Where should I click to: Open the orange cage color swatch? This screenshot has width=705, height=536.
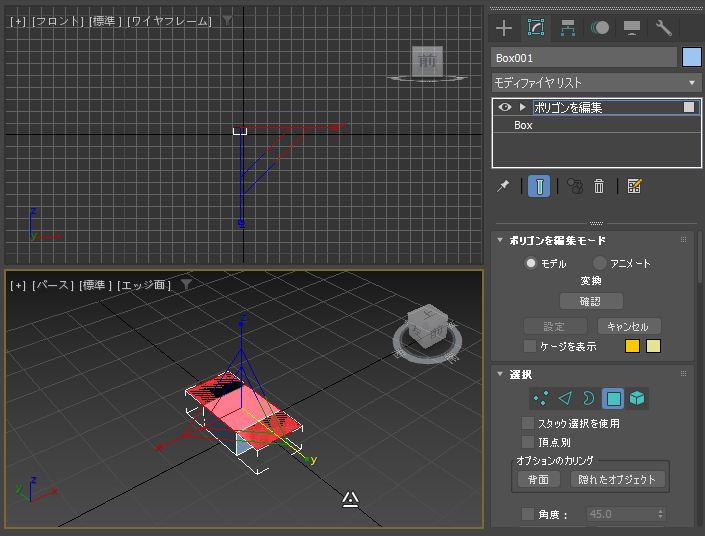[632, 346]
